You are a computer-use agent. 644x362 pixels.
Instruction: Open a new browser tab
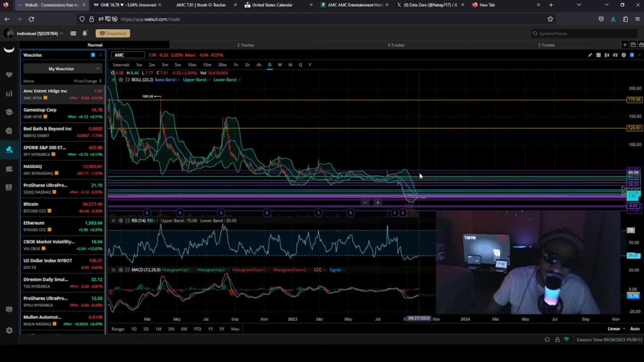coord(551,5)
